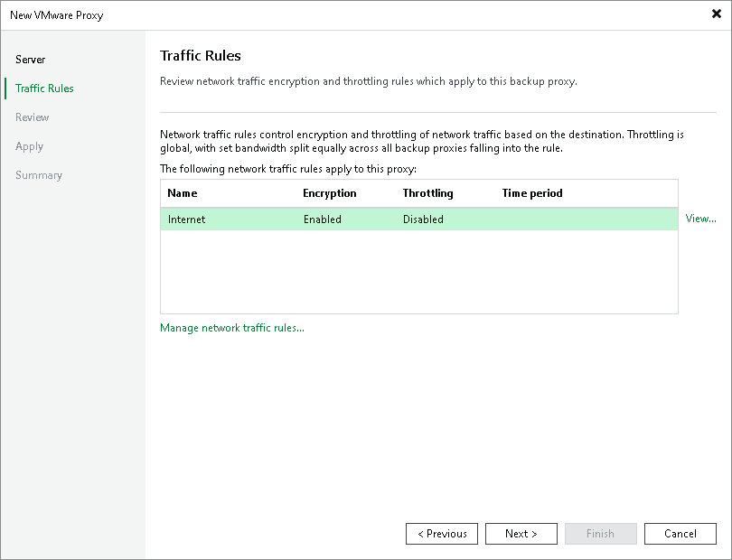Image resolution: width=732 pixels, height=560 pixels.
Task: Close the New VMware Proxy dialog
Action: 716,14
